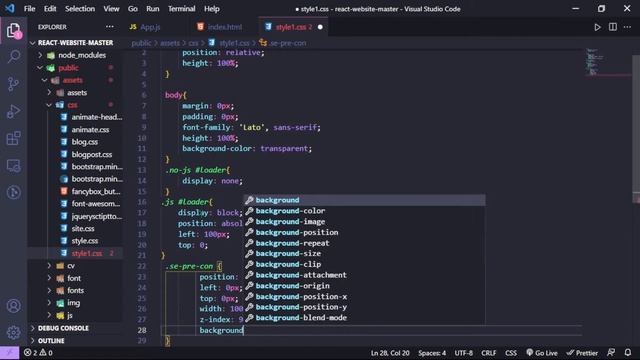Choose background-image suggestion
The image size is (640, 360).
tap(364, 222)
